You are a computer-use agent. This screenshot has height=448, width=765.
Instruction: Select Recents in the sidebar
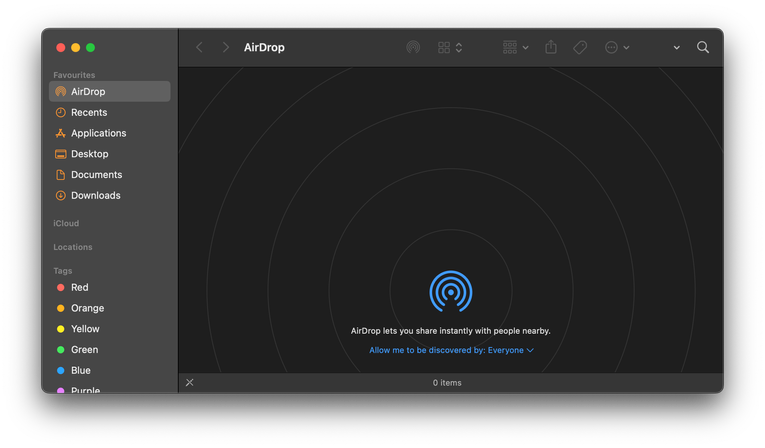(x=89, y=112)
